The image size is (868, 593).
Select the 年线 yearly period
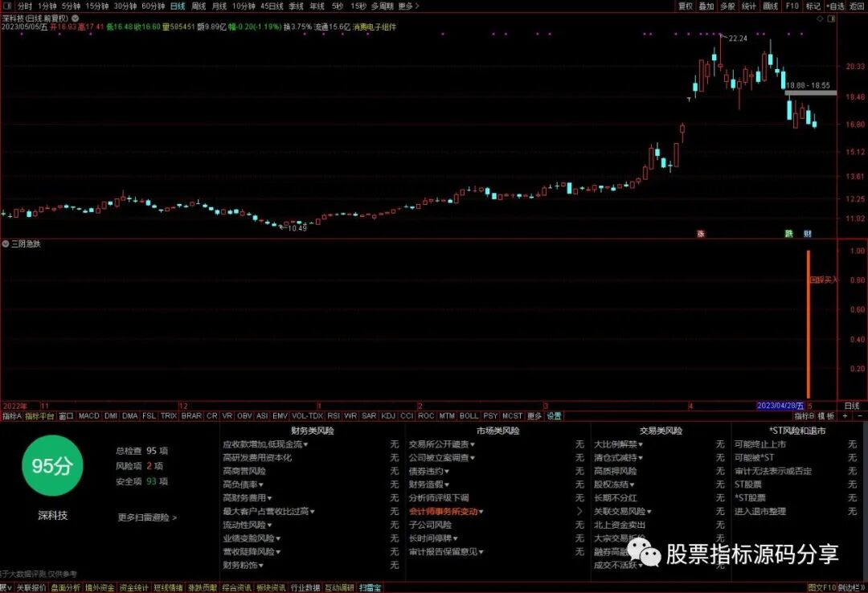(317, 6)
